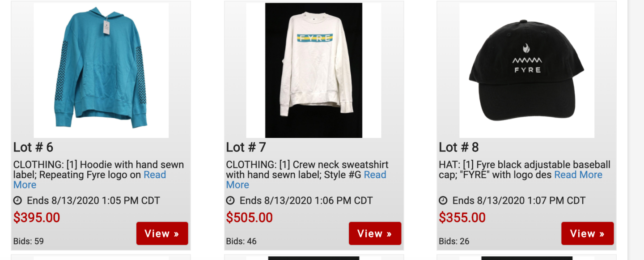Click the Lot # 6 heading

coord(34,147)
